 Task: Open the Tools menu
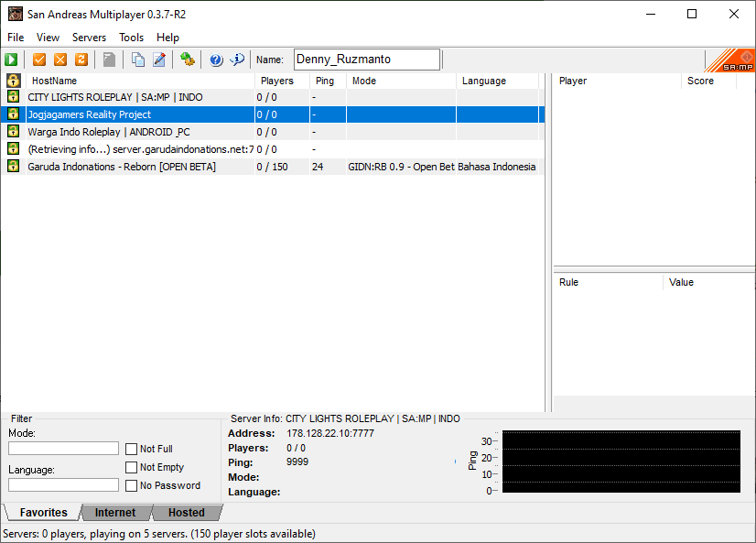[131, 38]
